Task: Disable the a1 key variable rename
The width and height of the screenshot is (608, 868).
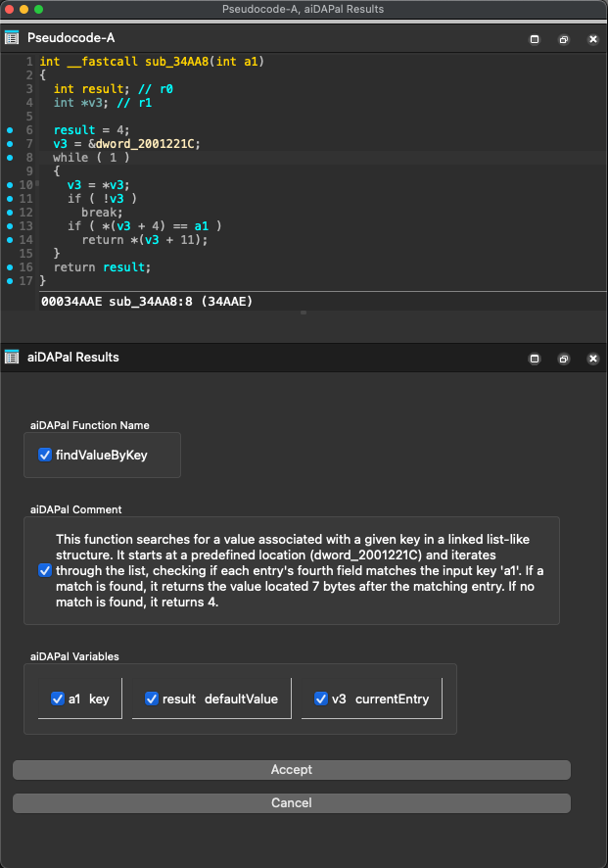Action: (x=57, y=699)
